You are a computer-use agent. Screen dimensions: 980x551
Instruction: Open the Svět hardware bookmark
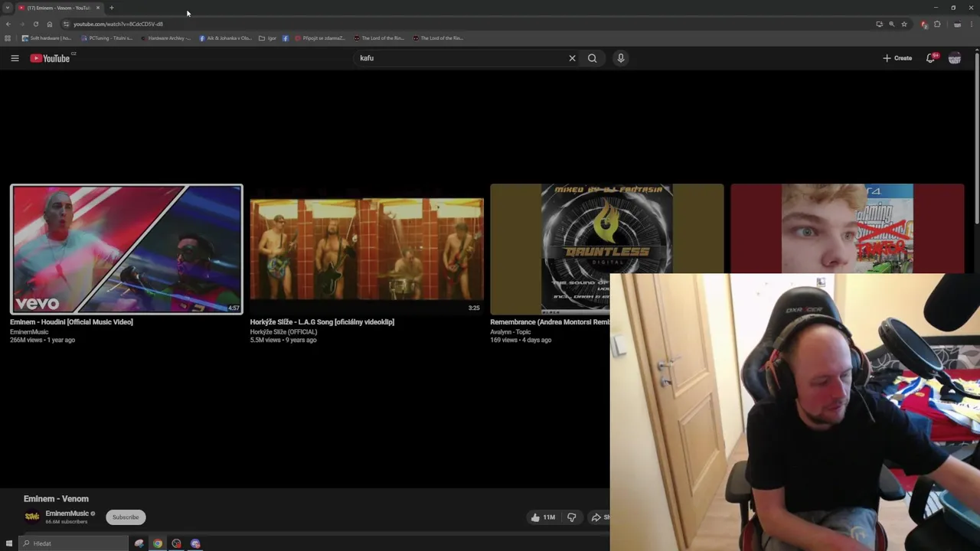click(47, 38)
